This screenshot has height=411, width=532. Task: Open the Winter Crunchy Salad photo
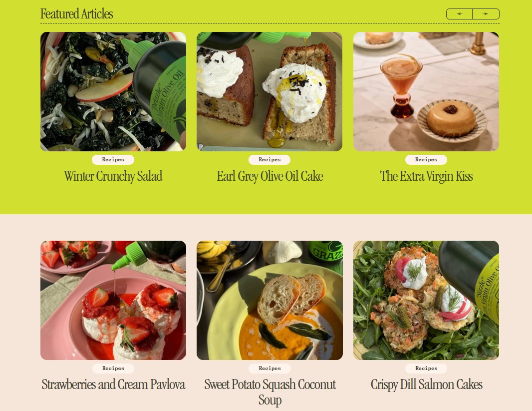[113, 91]
